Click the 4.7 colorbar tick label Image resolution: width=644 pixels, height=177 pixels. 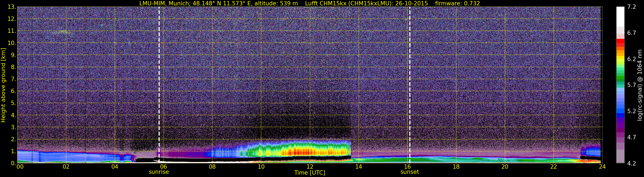point(632,137)
